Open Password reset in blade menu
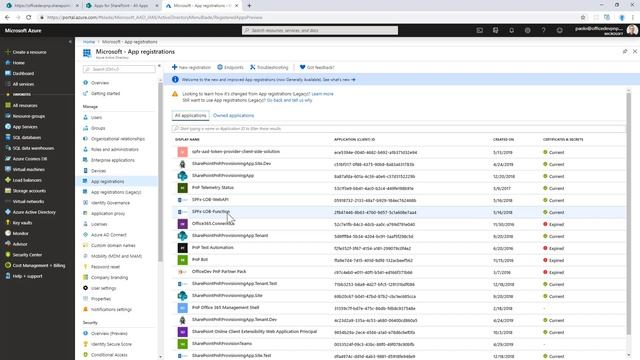The image size is (640, 360). [x=105, y=267]
